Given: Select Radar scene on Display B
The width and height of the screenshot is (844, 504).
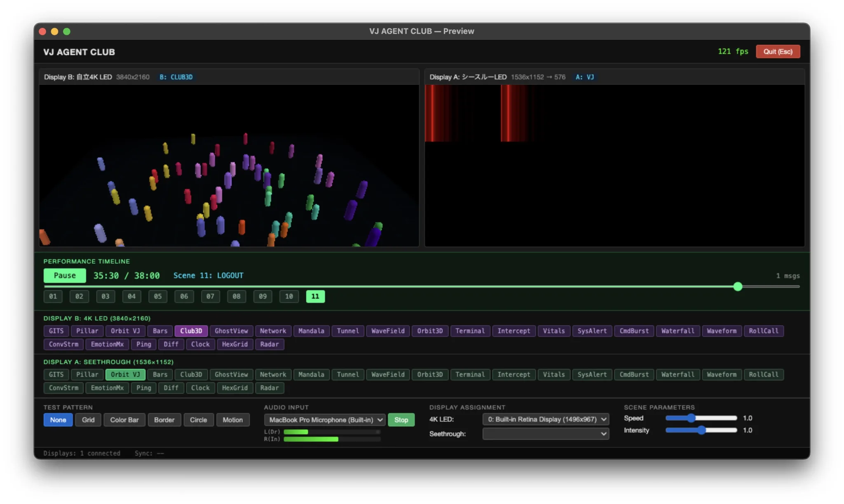Looking at the screenshot, I should click(270, 344).
